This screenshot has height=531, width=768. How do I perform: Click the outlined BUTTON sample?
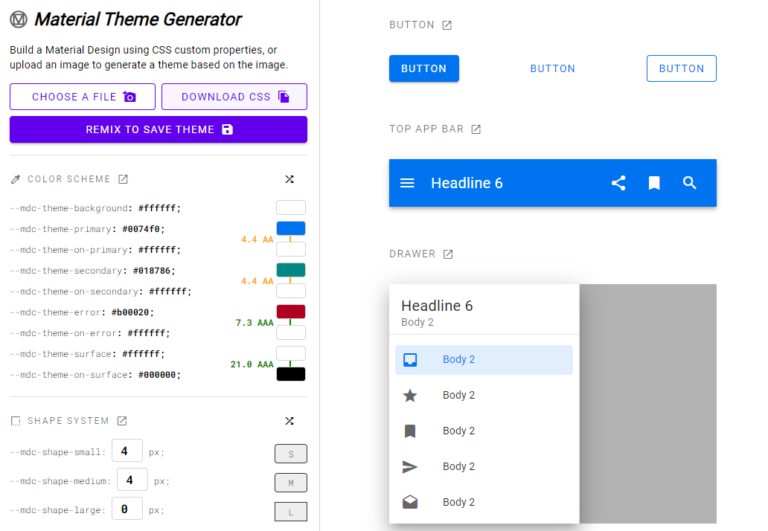[x=681, y=69]
